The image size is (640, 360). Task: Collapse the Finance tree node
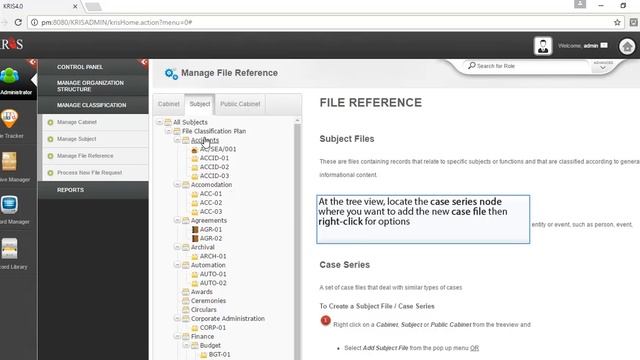tap(178, 336)
